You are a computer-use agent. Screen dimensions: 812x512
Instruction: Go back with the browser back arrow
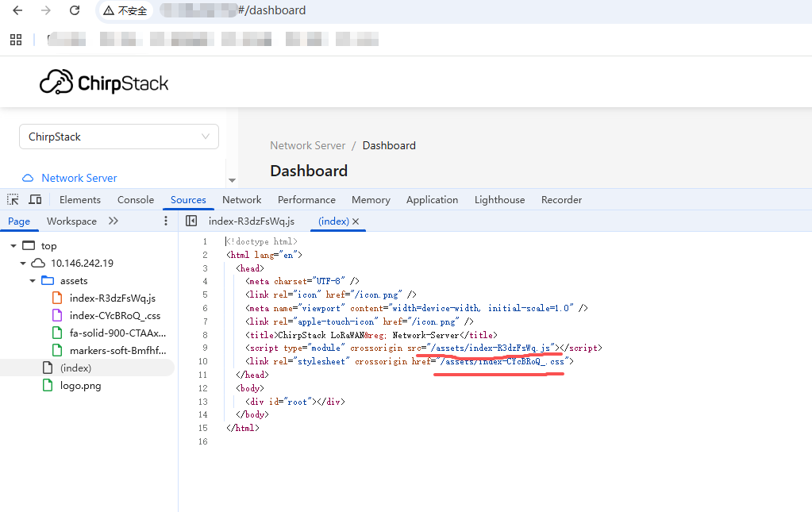[17, 10]
